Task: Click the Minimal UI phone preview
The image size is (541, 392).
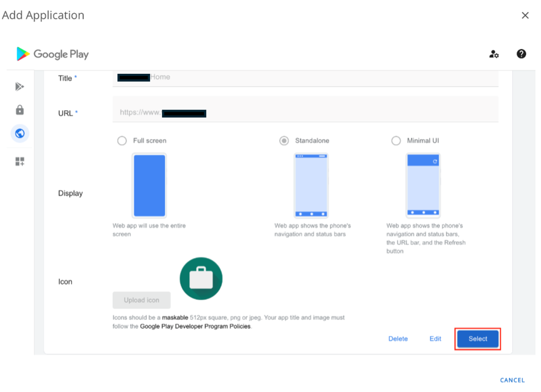Action: tap(423, 185)
